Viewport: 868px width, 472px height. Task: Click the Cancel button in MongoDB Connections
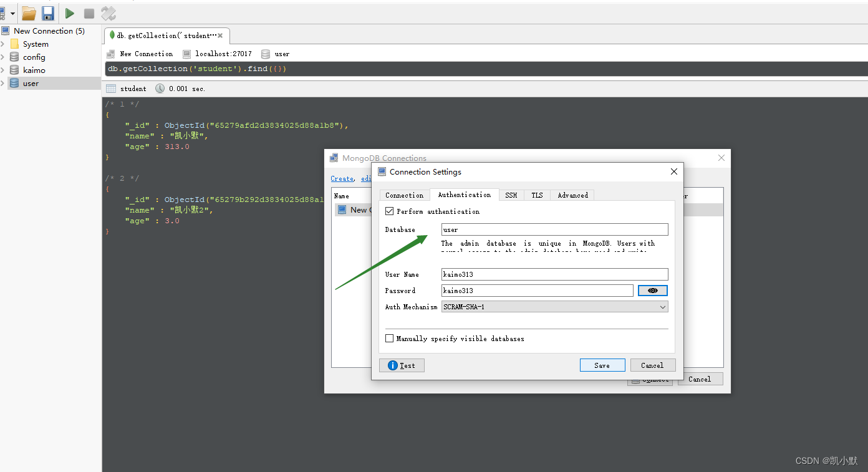700,379
